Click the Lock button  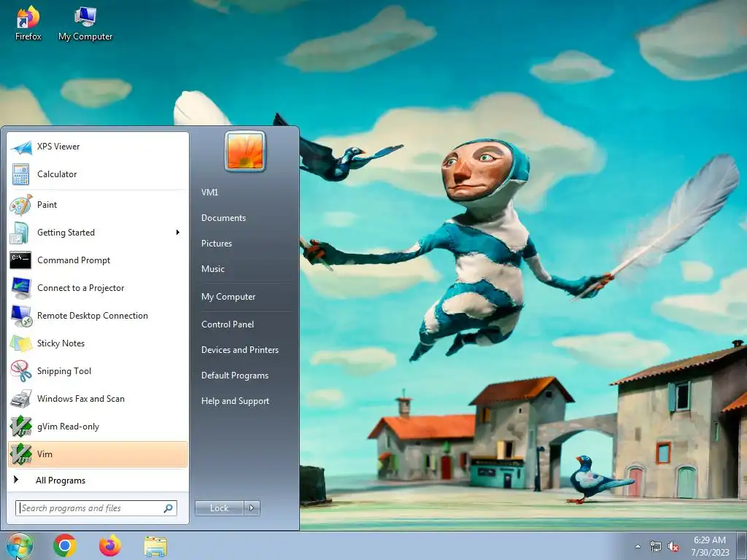220,508
